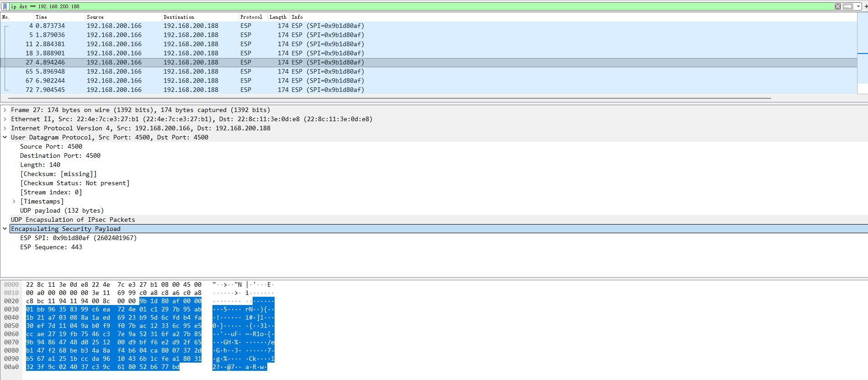This screenshot has height=380, width=868.
Task: Select the Length: 140 field
Action: click(40, 165)
